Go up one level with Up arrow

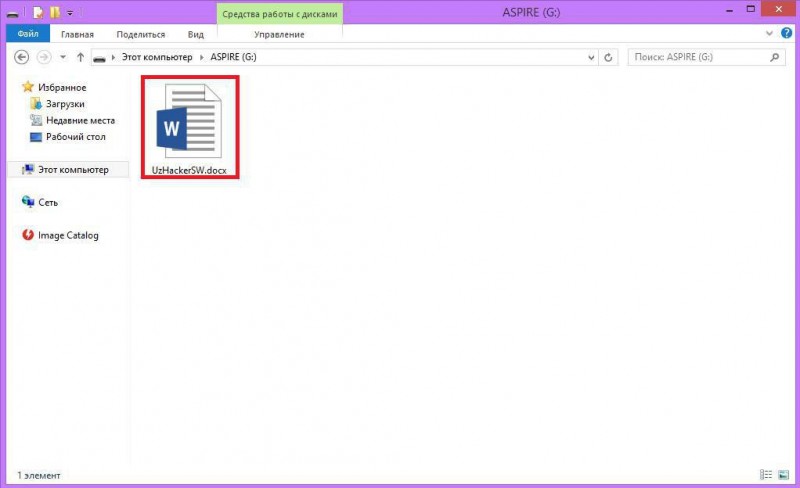pyautogui.click(x=80, y=57)
